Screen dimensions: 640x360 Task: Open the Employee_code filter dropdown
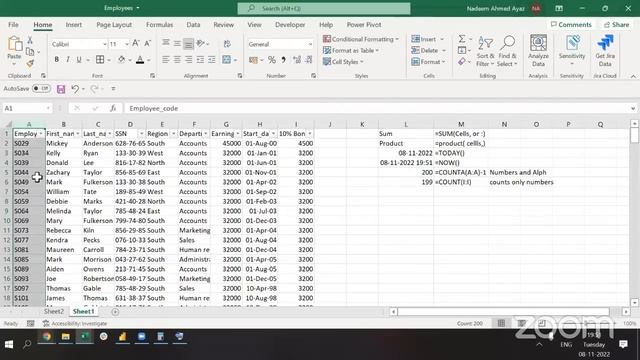click(x=40, y=134)
